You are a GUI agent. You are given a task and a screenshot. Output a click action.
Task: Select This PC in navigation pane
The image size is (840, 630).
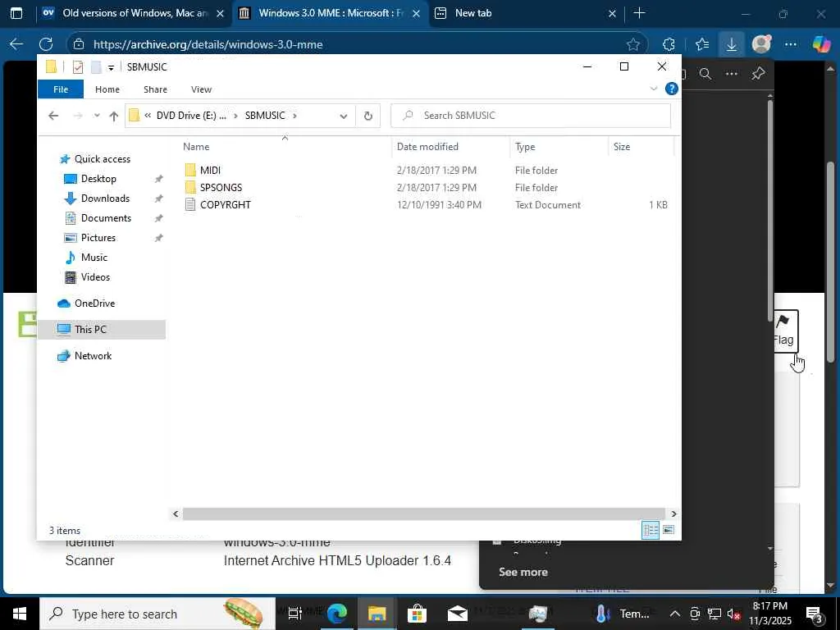101,330
